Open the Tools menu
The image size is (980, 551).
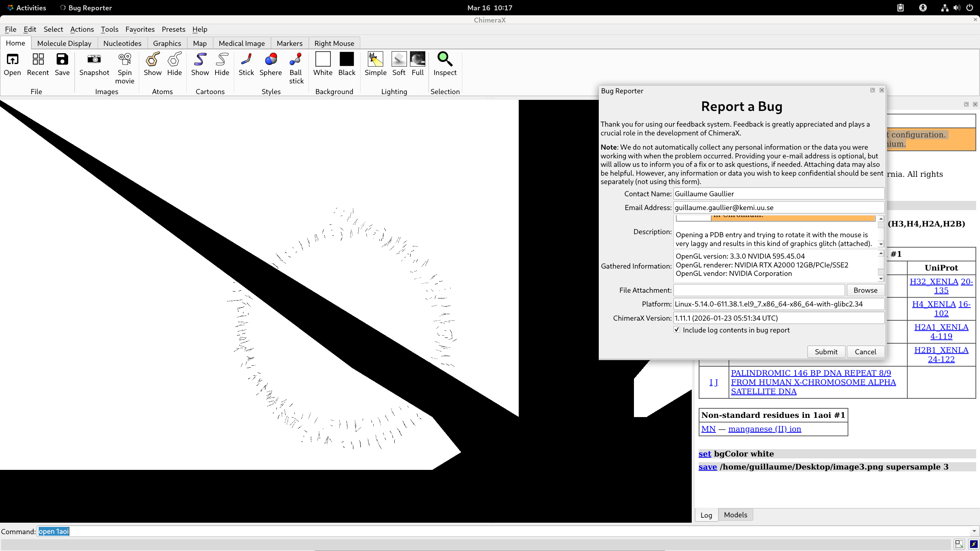109,29
